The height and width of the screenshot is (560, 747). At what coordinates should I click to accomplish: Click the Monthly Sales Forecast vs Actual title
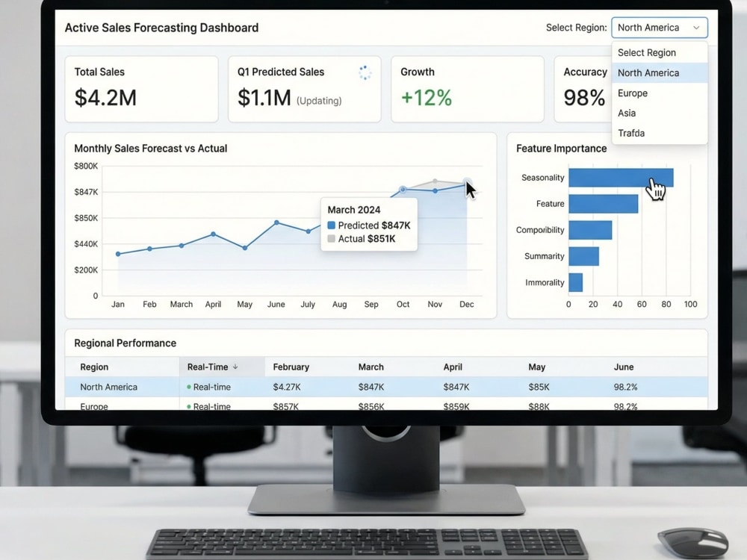coord(151,149)
